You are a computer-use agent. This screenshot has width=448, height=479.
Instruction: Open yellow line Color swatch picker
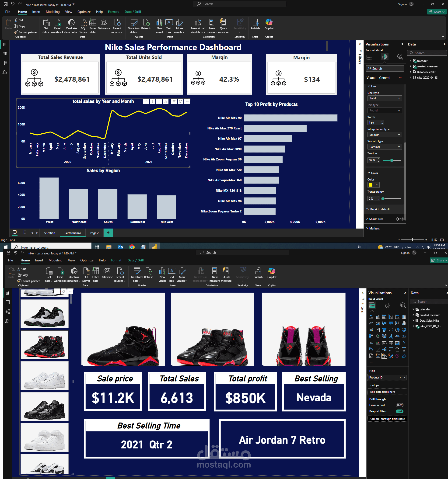point(374,185)
